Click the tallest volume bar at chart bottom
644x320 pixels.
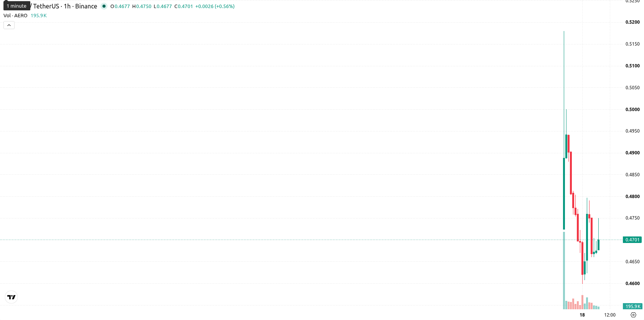coord(564,271)
